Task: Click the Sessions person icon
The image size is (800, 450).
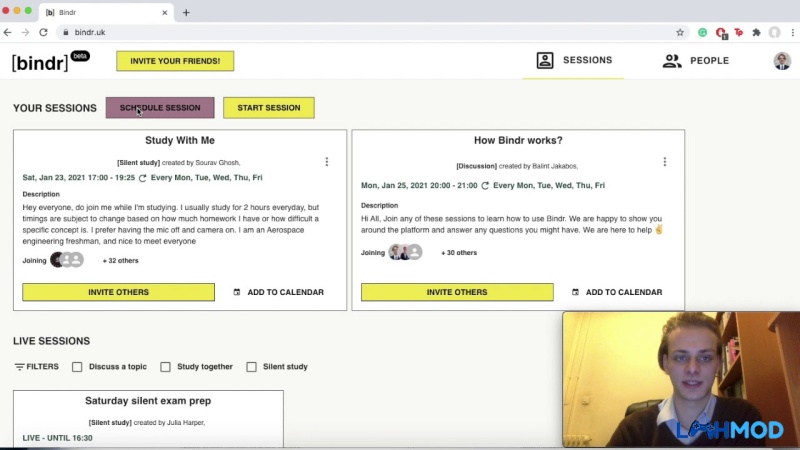Action: pos(544,60)
